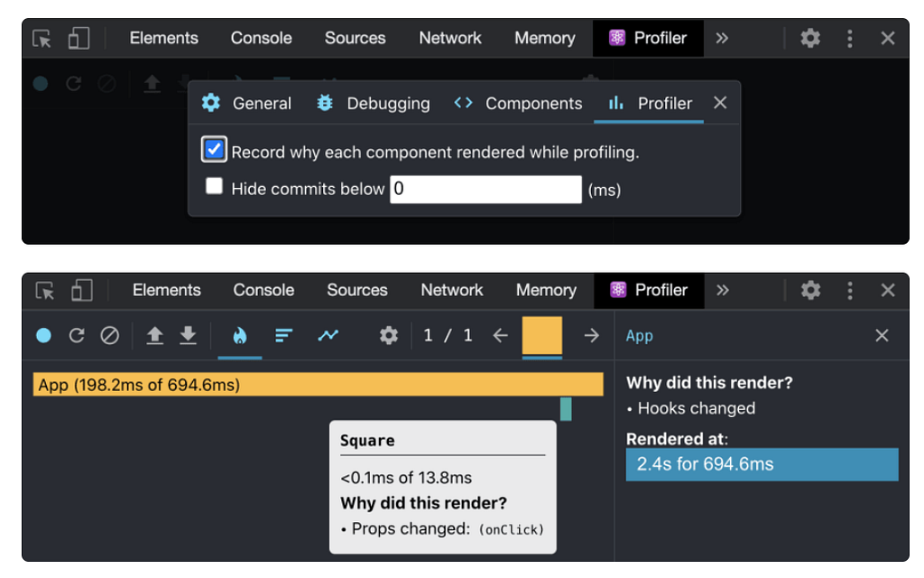
Task: Load profile with upload arrow icon
Action: click(x=154, y=336)
